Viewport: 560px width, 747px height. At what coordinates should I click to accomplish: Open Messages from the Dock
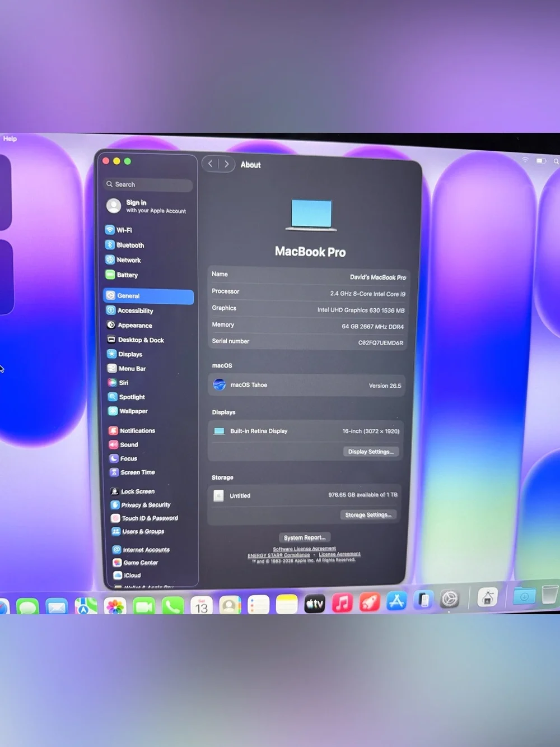click(27, 607)
